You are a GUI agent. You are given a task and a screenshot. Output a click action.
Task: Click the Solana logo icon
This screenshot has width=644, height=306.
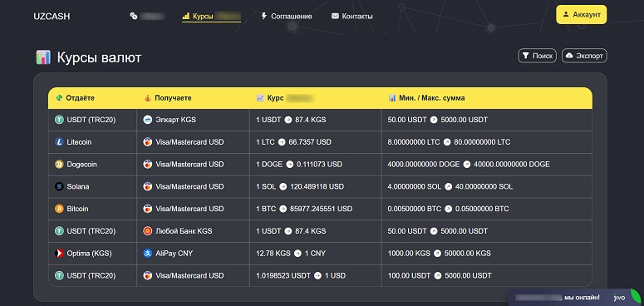(x=59, y=186)
